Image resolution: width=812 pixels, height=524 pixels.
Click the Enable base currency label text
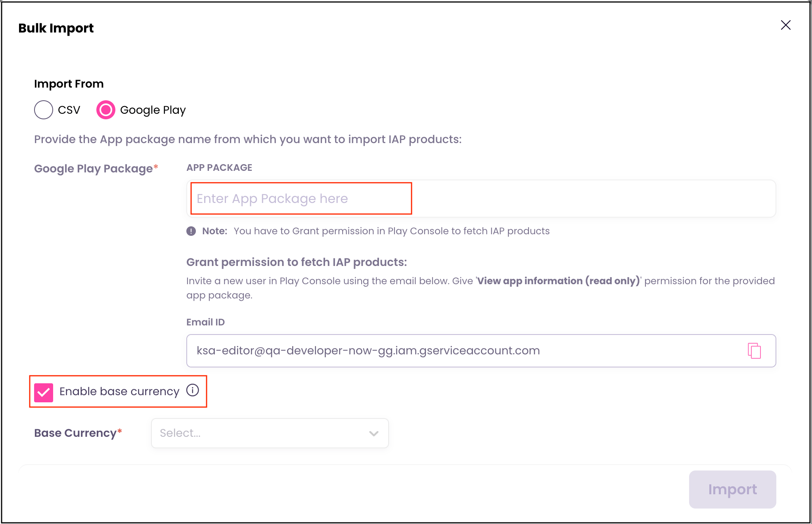(119, 392)
